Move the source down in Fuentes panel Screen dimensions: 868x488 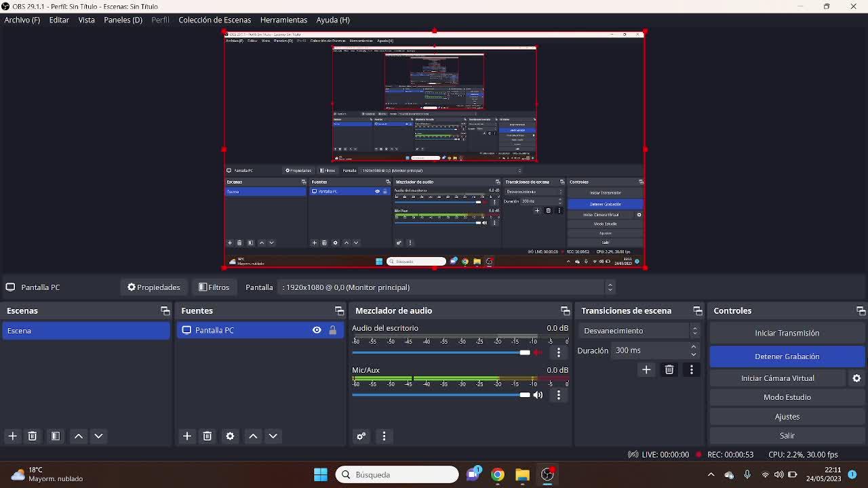[x=273, y=436]
